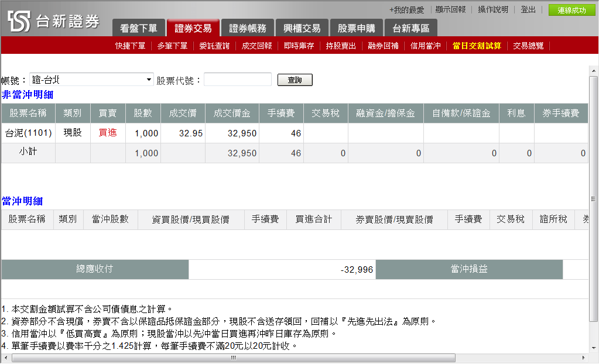Viewport: 599px width, 364px height.
Task: Switch to the 看盤下單 tab
Action: click(x=138, y=28)
